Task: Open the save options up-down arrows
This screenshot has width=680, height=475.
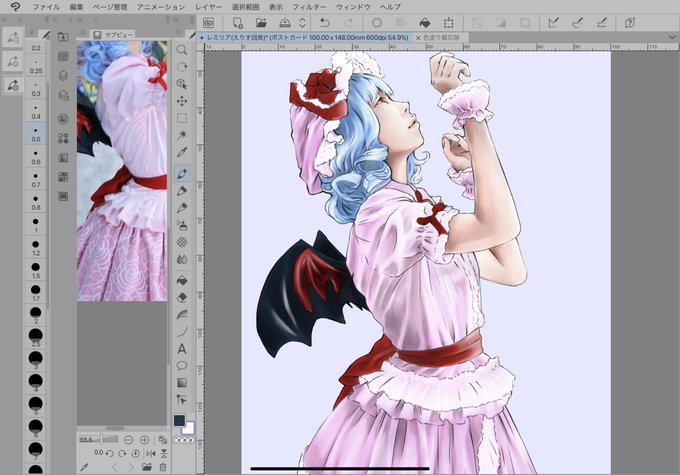Action: [x=302, y=23]
